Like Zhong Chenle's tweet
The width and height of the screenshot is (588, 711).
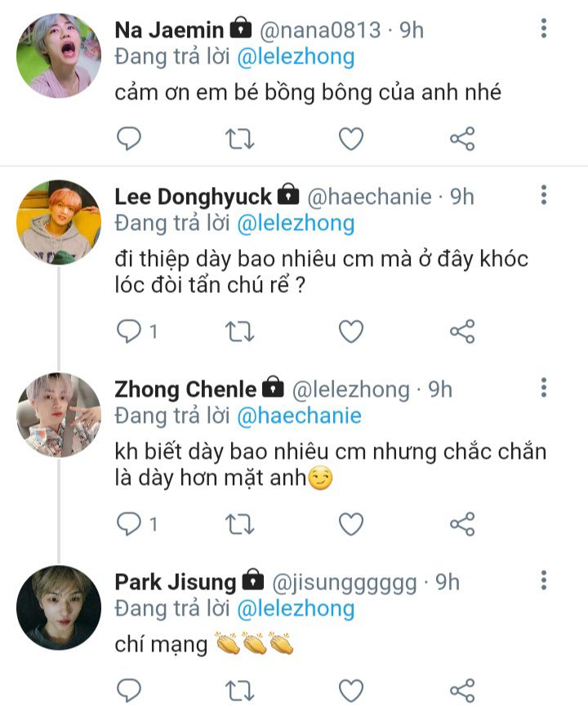coord(351,524)
